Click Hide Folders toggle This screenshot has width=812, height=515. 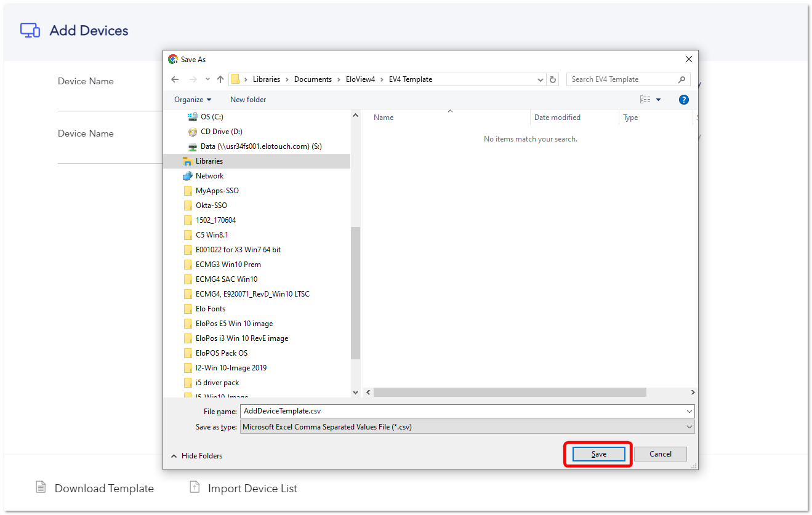tap(196, 456)
